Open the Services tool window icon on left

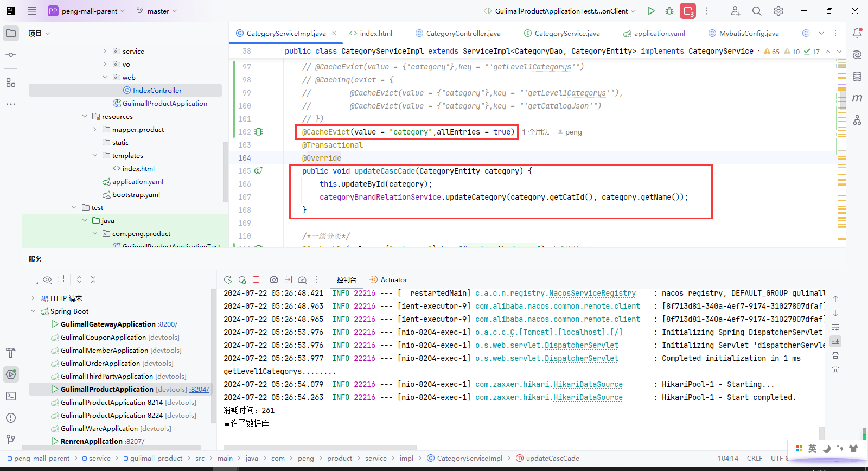11,374
